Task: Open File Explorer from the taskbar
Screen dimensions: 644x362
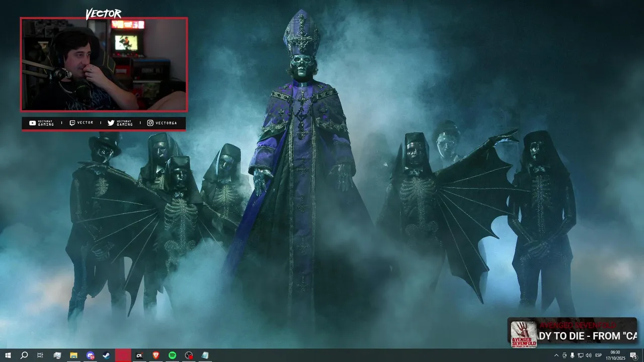Action: pos(73,355)
